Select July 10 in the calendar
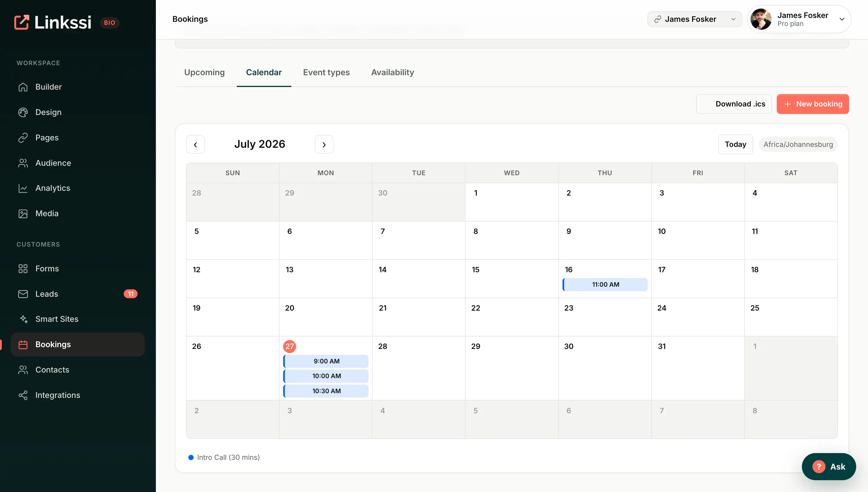868x492 pixels. pos(698,240)
